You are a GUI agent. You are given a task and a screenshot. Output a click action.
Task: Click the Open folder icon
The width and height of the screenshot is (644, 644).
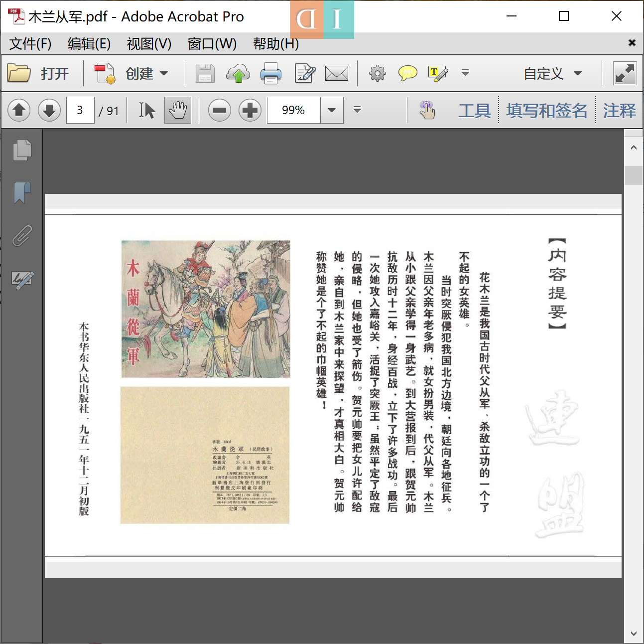click(19, 73)
